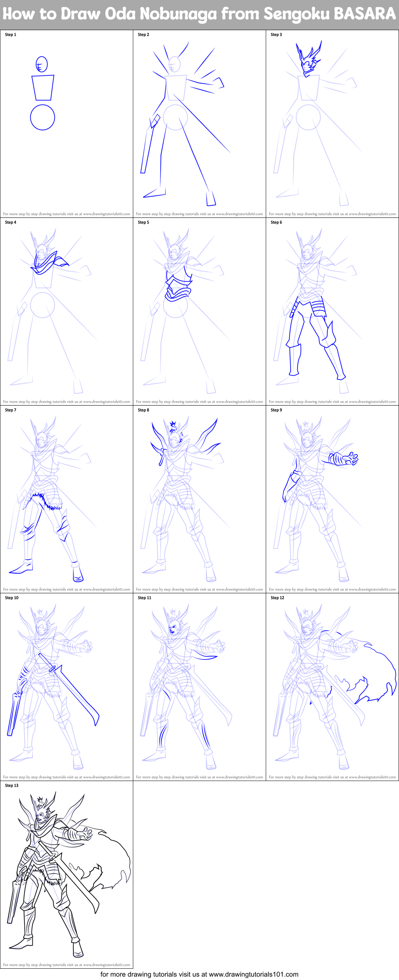Click the 'Step 3' label

tap(276, 35)
